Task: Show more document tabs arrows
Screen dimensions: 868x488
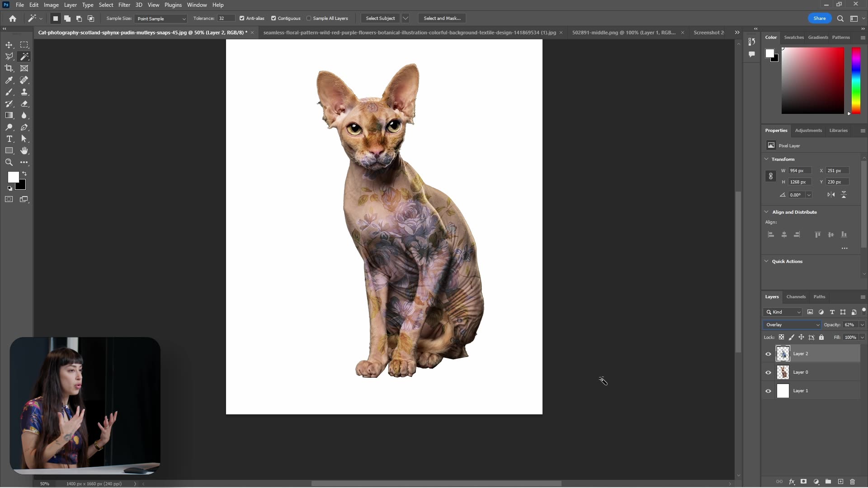Action: (x=737, y=33)
